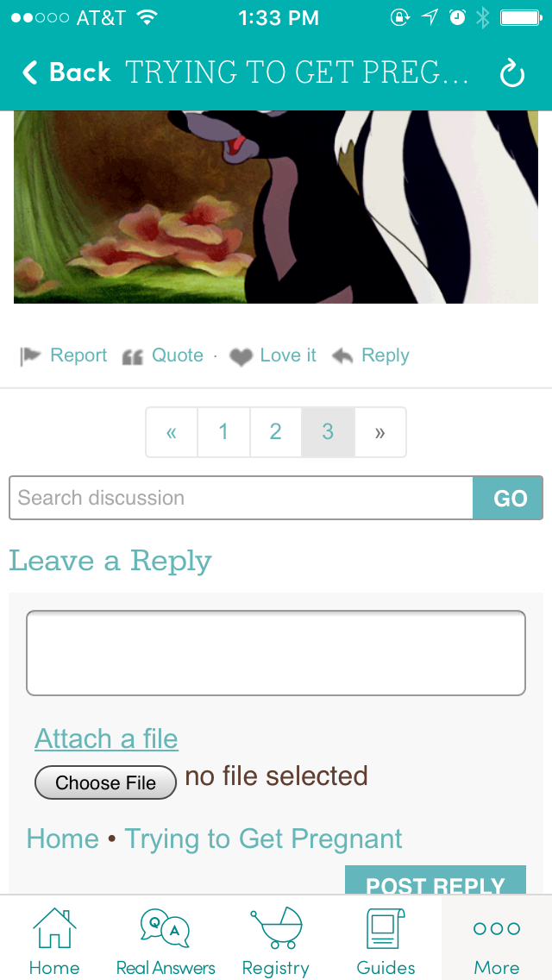Image resolution: width=552 pixels, height=980 pixels.
Task: Love the post with heart icon
Action: pos(241,357)
